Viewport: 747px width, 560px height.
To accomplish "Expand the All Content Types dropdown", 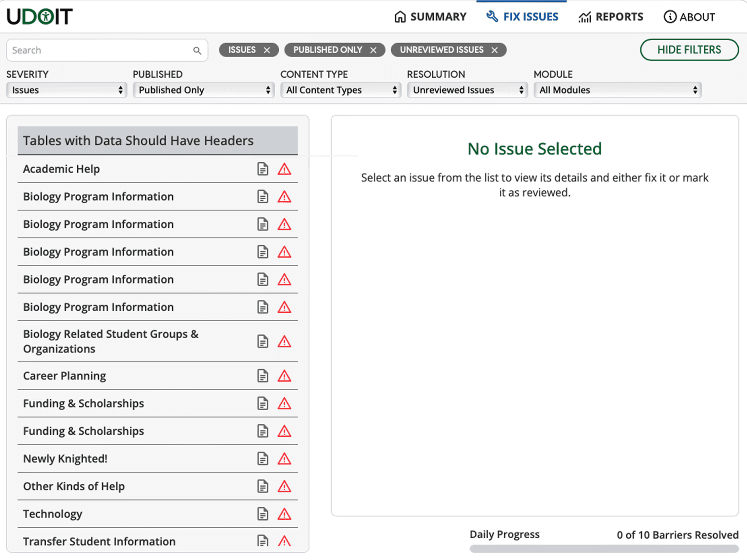I will (340, 90).
